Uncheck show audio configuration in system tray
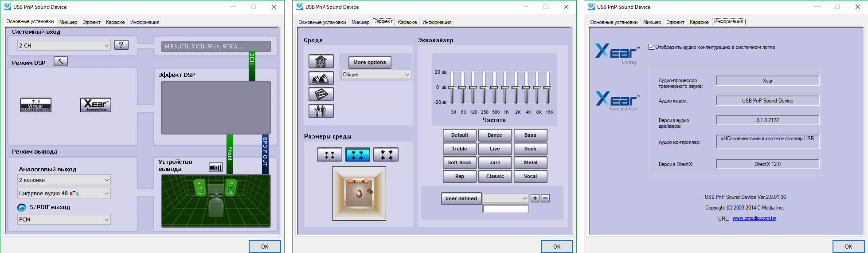Image resolution: width=868 pixels, height=253 pixels. click(651, 47)
